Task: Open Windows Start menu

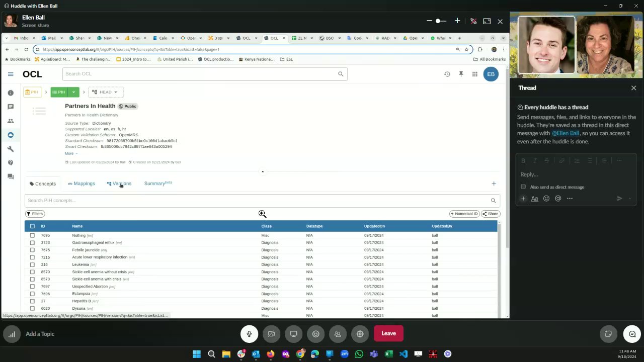Action: (x=197, y=354)
